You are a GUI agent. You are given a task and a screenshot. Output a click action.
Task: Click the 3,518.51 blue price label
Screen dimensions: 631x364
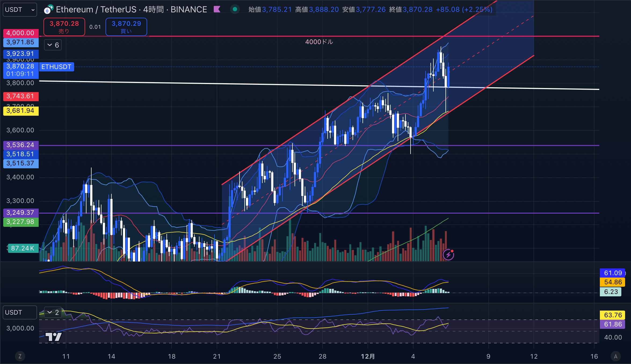tap(21, 154)
